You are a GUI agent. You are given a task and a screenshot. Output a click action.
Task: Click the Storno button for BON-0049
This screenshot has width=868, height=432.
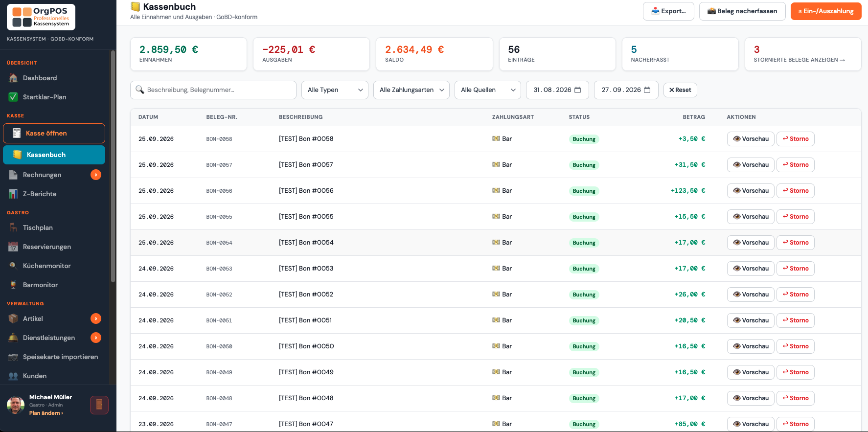(795, 372)
